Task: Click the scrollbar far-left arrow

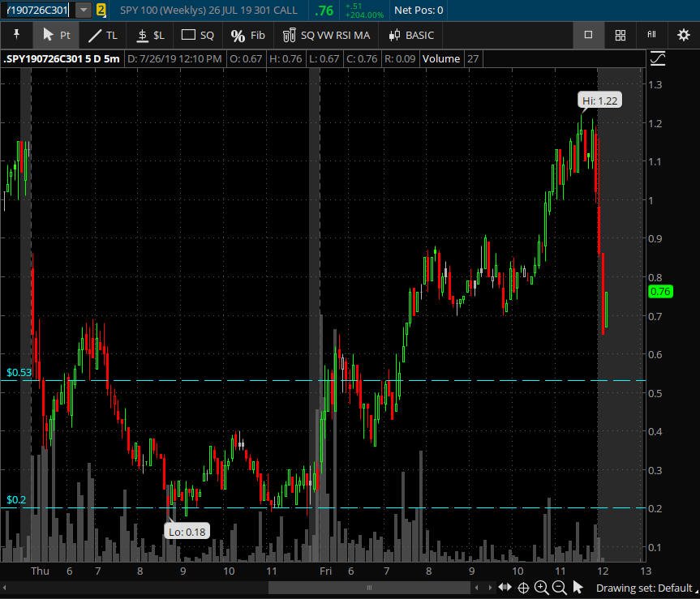Action: point(5,588)
